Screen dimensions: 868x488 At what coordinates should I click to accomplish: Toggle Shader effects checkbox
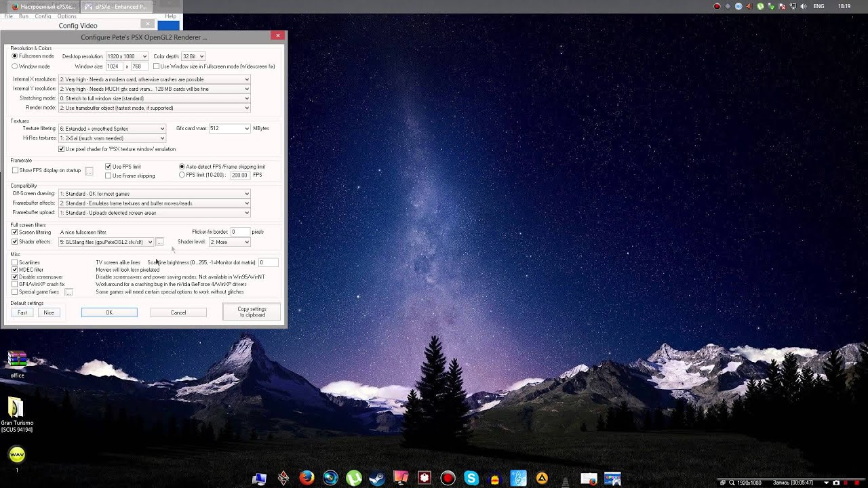coord(15,242)
